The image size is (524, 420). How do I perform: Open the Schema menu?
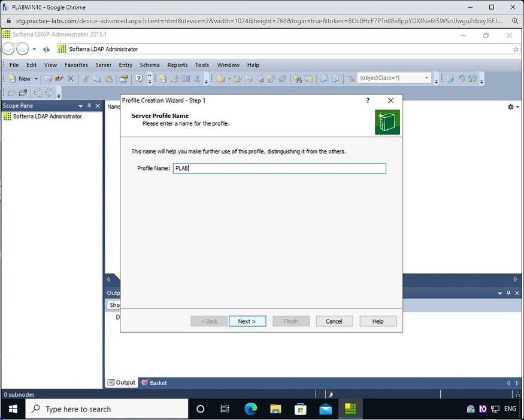coord(149,65)
